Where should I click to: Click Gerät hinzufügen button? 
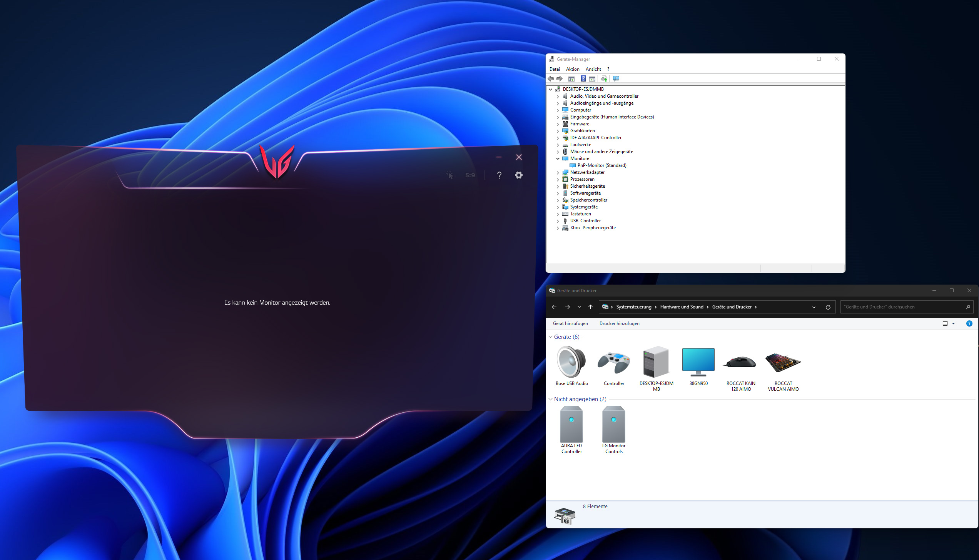click(x=570, y=323)
